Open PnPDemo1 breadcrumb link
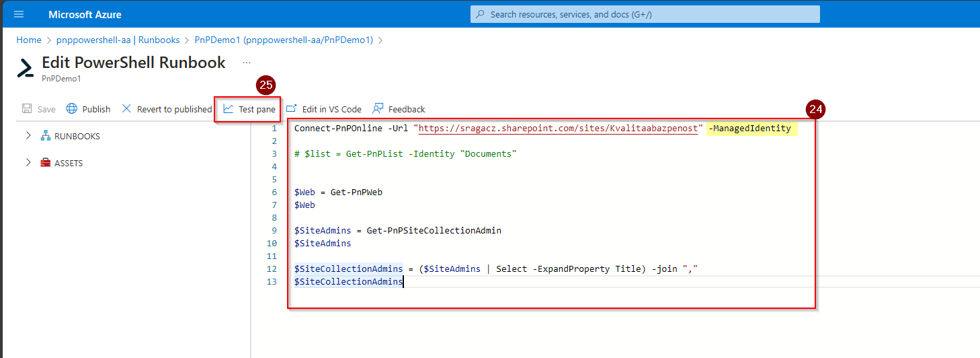This screenshot has width=980, height=358. [284, 40]
